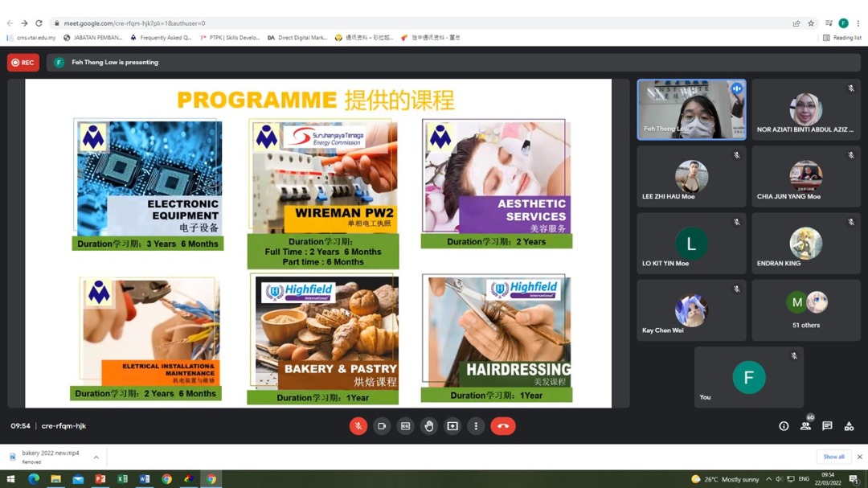868x488 pixels.
Task: Click the present now screen icon
Action: pyautogui.click(x=452, y=426)
